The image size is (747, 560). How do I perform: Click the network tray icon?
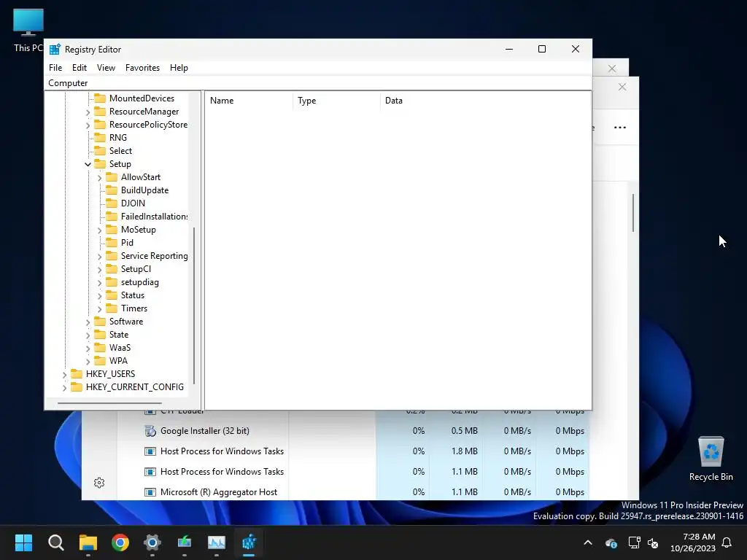[x=634, y=542]
